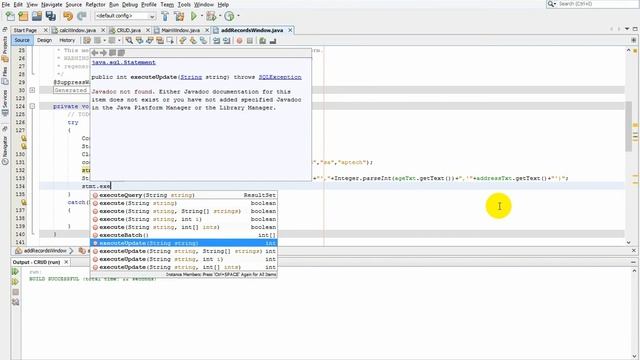Image resolution: width=640 pixels, height=360 pixels.
Task: Click the Find Selection magnifier icon
Action: pos(129,40)
